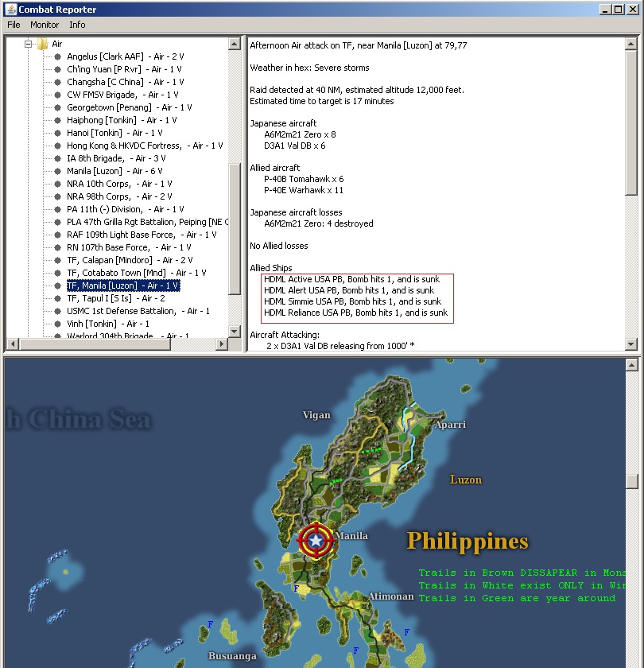The height and width of the screenshot is (668, 644).
Task: Click tree panel horizontal scrollbar thumb
Action: pos(95,344)
